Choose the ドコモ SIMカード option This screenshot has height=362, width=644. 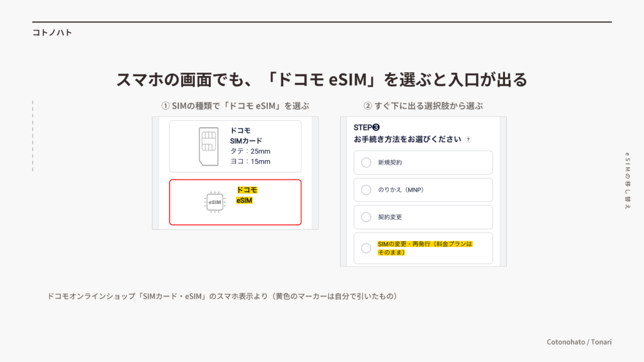(235, 146)
